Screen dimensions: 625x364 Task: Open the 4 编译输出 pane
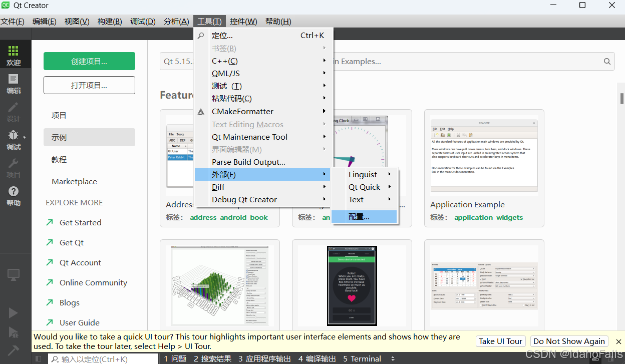coord(317,359)
